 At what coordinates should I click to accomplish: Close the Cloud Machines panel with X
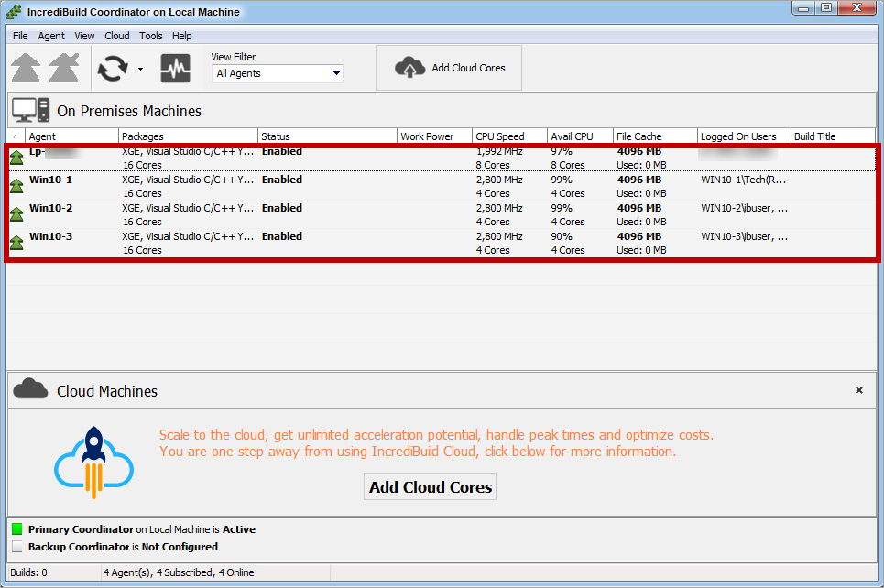point(858,390)
